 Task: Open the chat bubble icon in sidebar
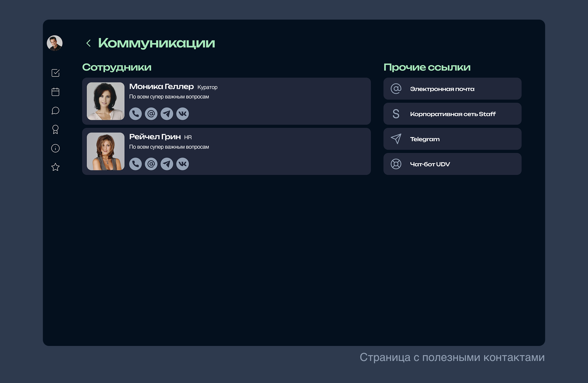(55, 111)
